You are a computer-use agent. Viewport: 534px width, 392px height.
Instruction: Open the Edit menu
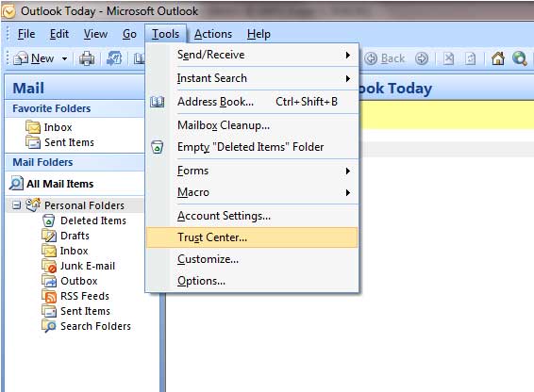[59, 34]
